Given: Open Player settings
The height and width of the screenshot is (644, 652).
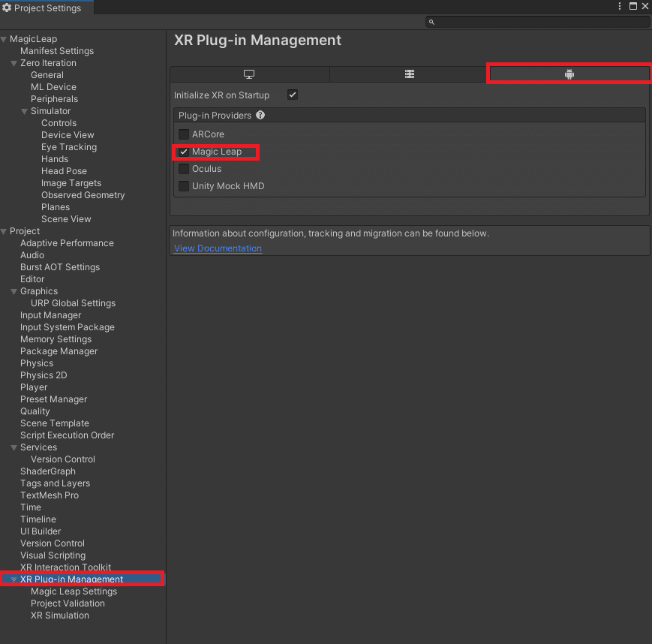Looking at the screenshot, I should (x=34, y=387).
